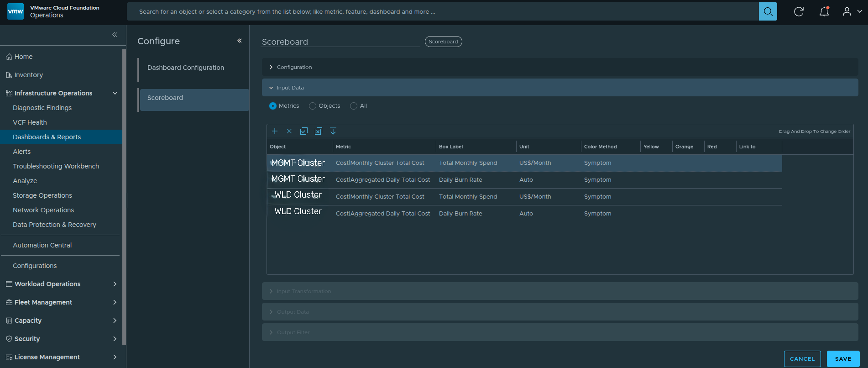Select the Objects radio button
This screenshot has height=368, width=868.
point(313,106)
